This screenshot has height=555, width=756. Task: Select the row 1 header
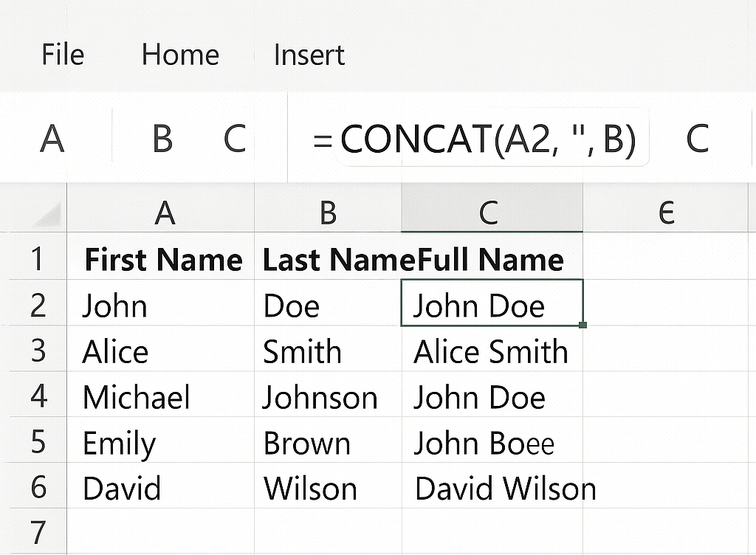(x=38, y=259)
